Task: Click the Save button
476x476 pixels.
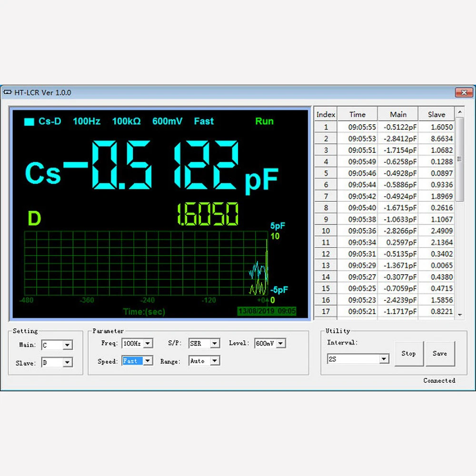Action: click(x=440, y=354)
